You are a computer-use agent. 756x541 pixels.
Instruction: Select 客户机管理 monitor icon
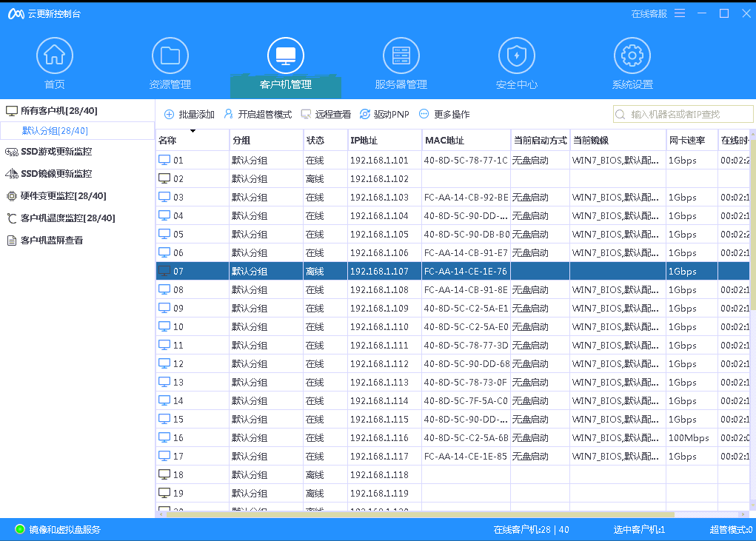pos(286,56)
